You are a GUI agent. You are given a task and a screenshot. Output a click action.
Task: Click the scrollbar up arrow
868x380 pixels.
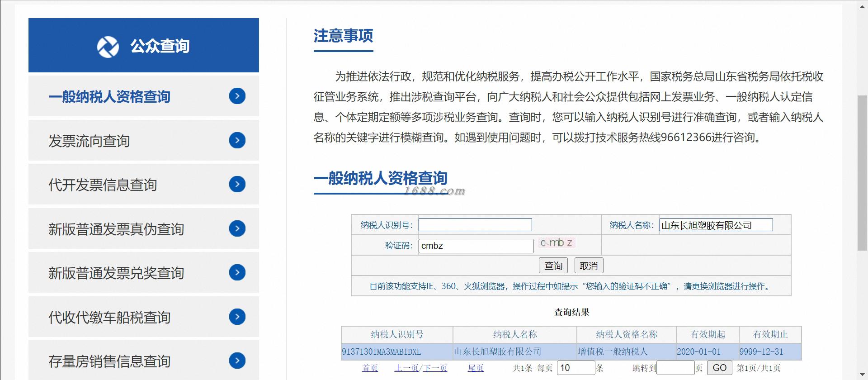point(862,7)
